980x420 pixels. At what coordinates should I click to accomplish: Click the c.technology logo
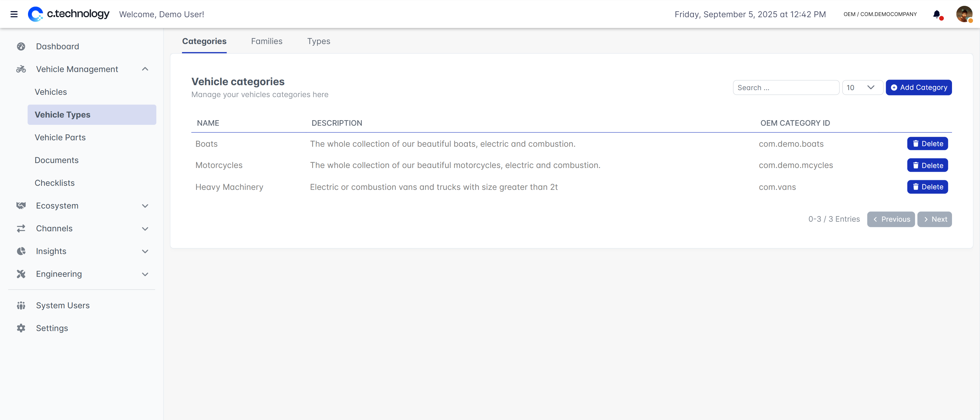pyautogui.click(x=69, y=14)
